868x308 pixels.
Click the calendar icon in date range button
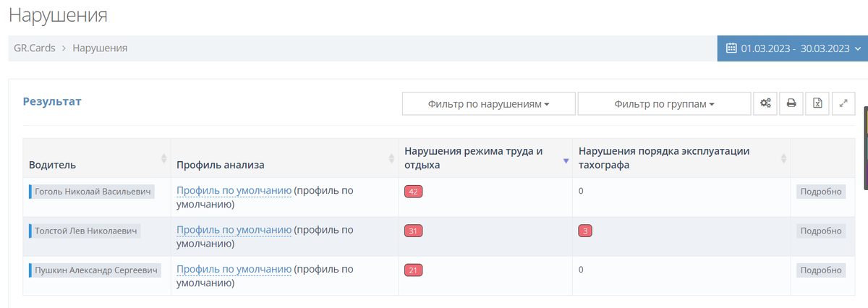click(x=731, y=48)
